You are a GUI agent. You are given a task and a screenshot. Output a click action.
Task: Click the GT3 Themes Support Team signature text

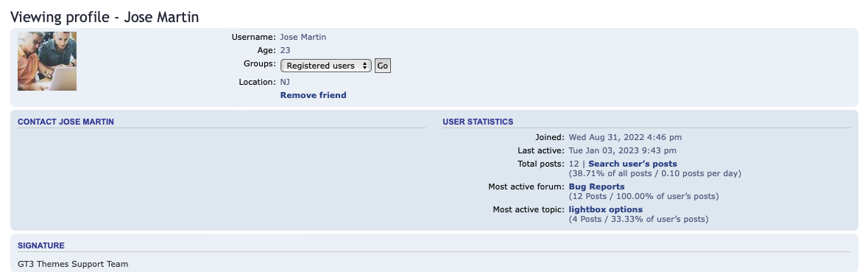tap(73, 264)
